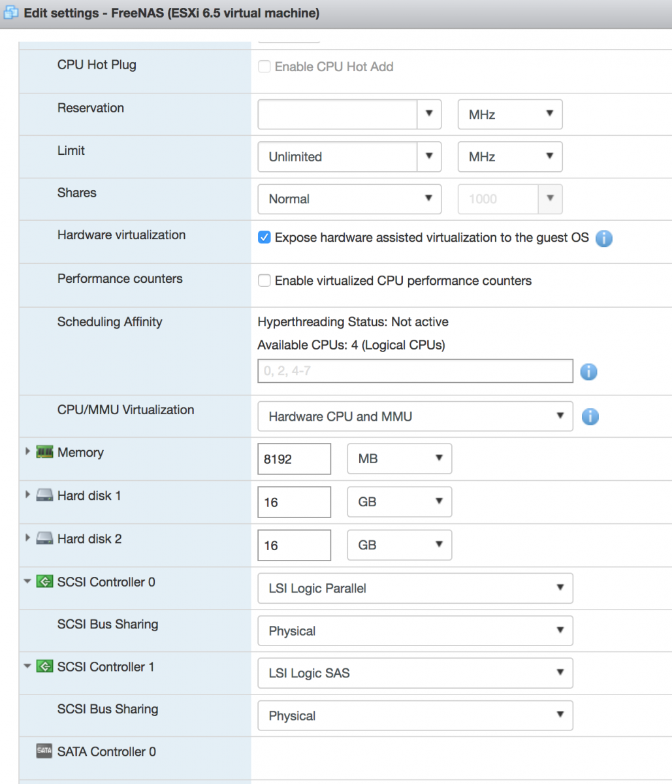The image size is (672, 784).
Task: Click the SCSI Controller 0 green icon
Action: [44, 581]
